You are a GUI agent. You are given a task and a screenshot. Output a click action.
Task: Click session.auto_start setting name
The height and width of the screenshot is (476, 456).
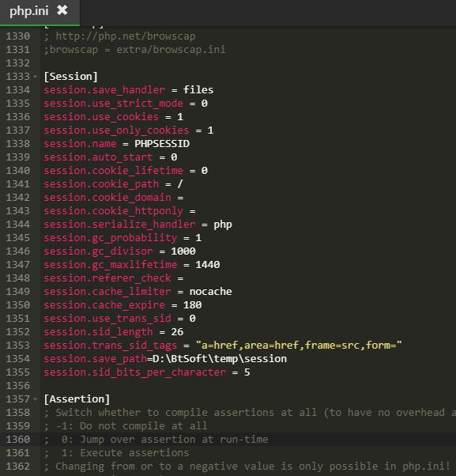click(98, 157)
